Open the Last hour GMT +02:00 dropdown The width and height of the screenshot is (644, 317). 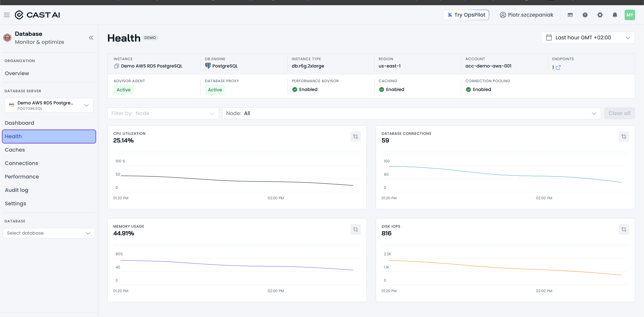point(588,37)
